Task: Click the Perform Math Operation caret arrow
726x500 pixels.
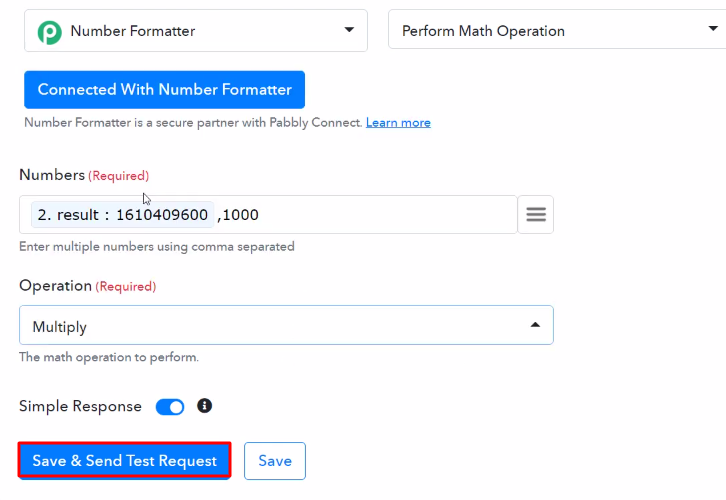Action: point(713,29)
